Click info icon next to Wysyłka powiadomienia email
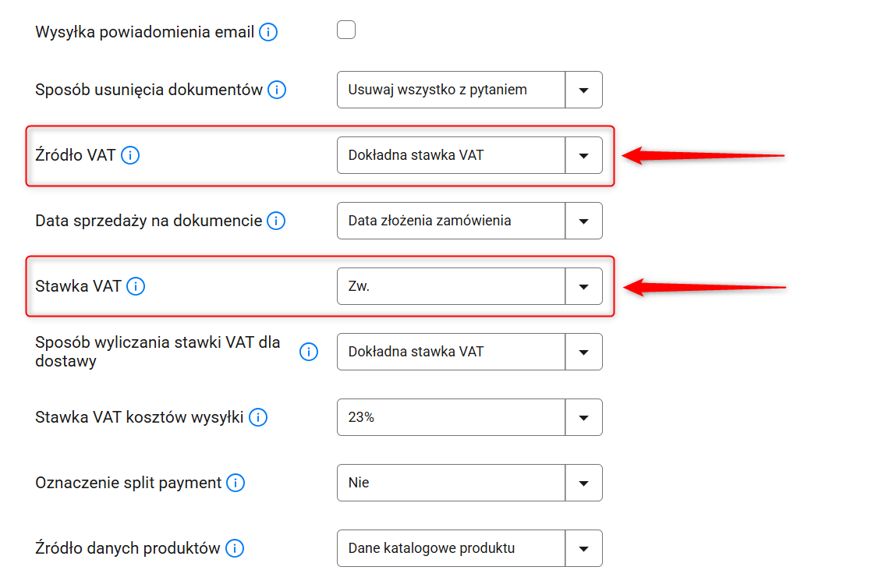Viewport: 882px width, 588px height. [x=268, y=33]
